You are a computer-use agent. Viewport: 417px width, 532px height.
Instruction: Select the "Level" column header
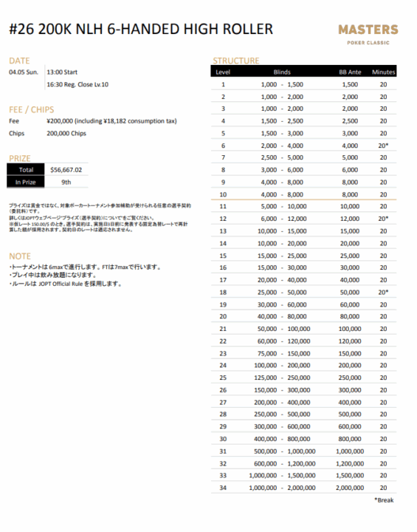223,72
